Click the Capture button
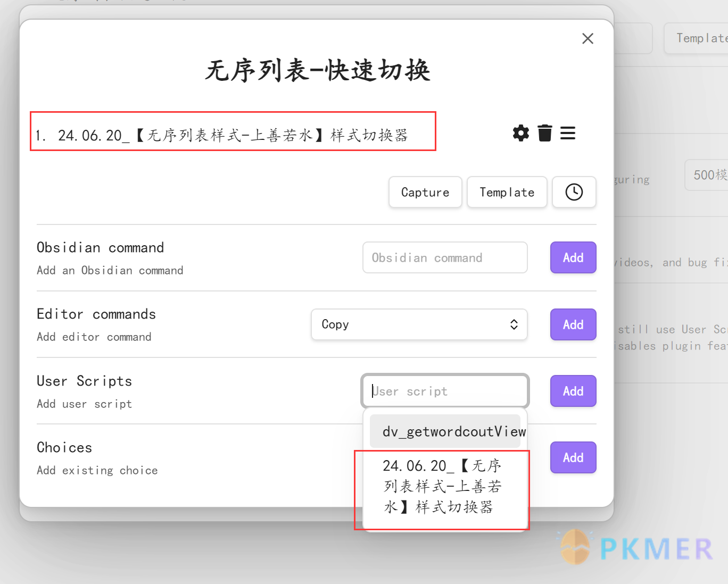The height and width of the screenshot is (584, 728). click(x=425, y=192)
